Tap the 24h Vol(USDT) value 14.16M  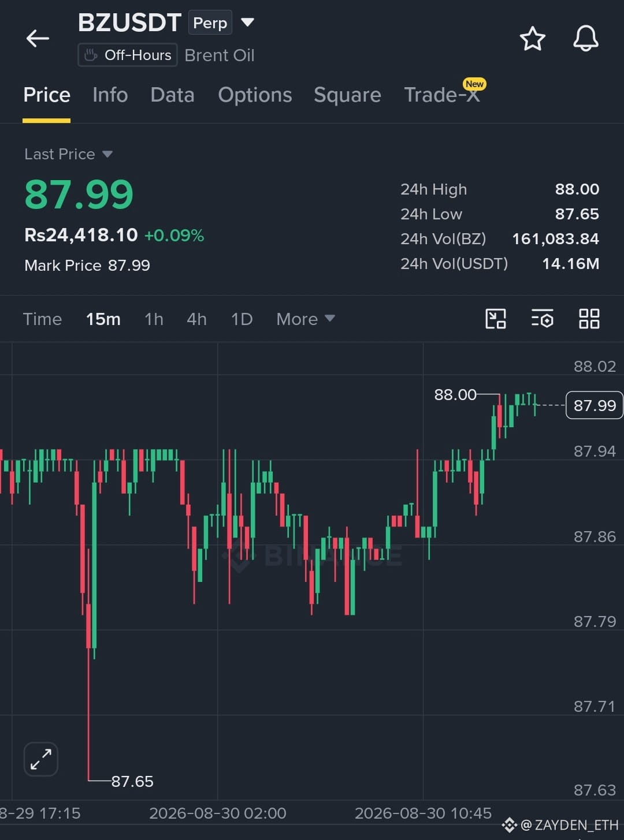click(570, 264)
